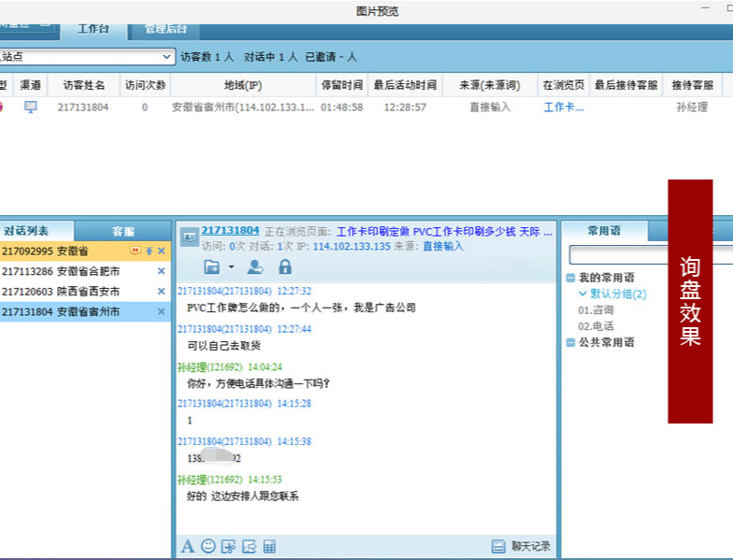
Task: Open the 站点 site dropdown
Action: click(167, 57)
